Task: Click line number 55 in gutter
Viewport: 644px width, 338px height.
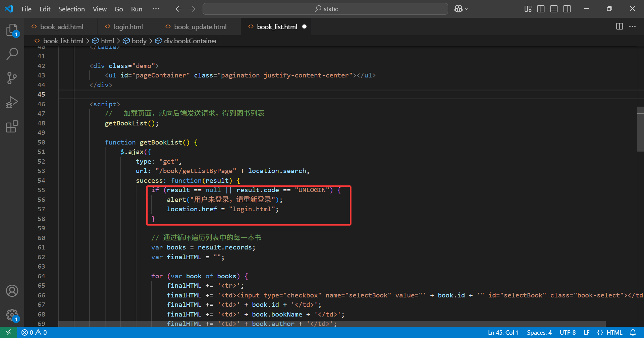Action: pos(41,190)
